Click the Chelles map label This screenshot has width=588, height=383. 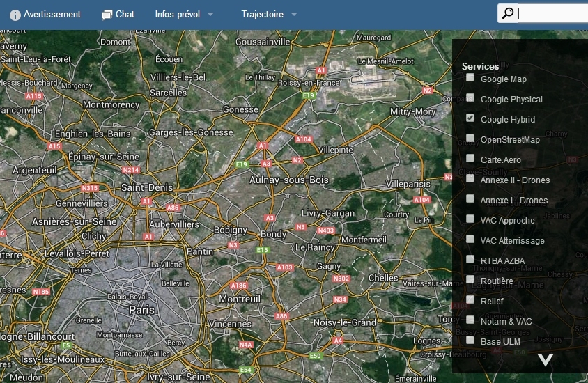click(x=383, y=278)
